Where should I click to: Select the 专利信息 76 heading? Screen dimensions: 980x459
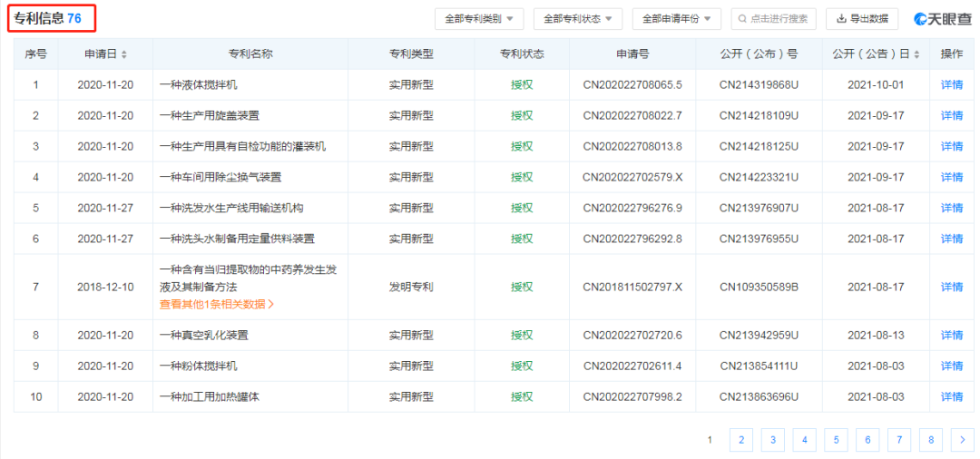[51, 18]
